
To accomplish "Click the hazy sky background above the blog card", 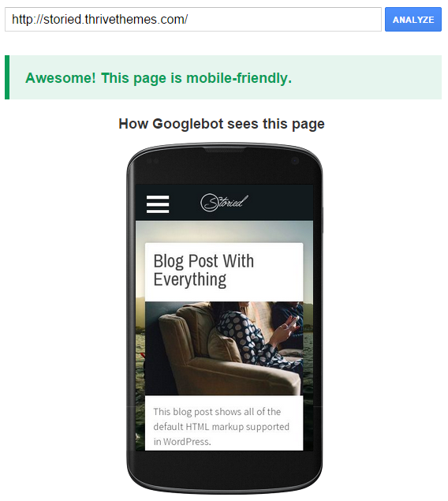I will tap(224, 231).
